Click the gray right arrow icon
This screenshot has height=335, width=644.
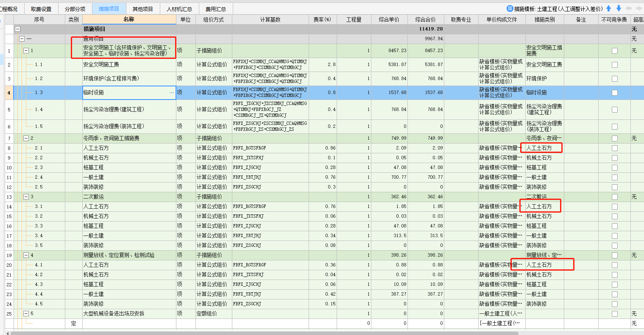tap(638, 8)
